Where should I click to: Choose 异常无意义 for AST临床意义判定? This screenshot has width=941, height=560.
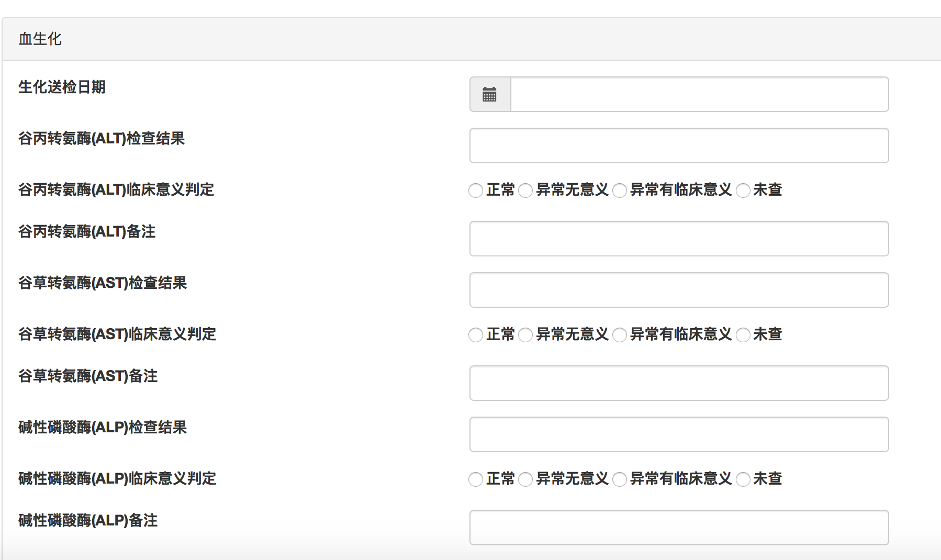(525, 335)
